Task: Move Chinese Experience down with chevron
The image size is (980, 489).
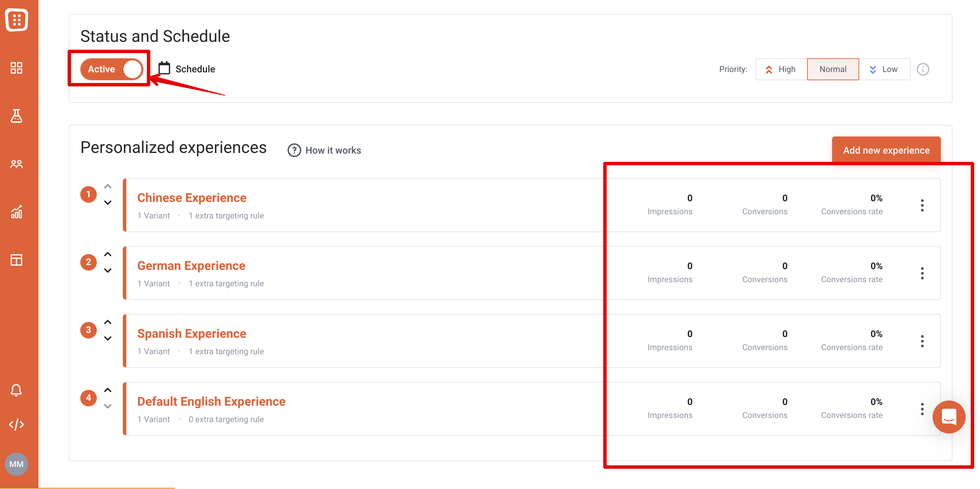Action: click(x=108, y=203)
